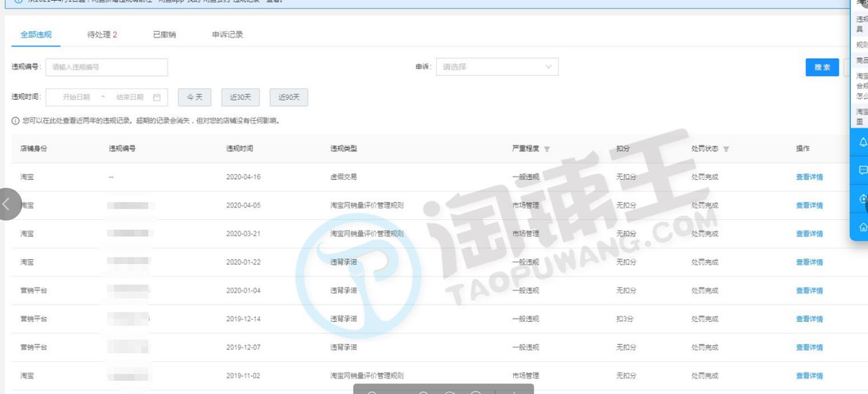Select the 申诉记录 tab
Screen dimensions: 868x394
(227, 35)
